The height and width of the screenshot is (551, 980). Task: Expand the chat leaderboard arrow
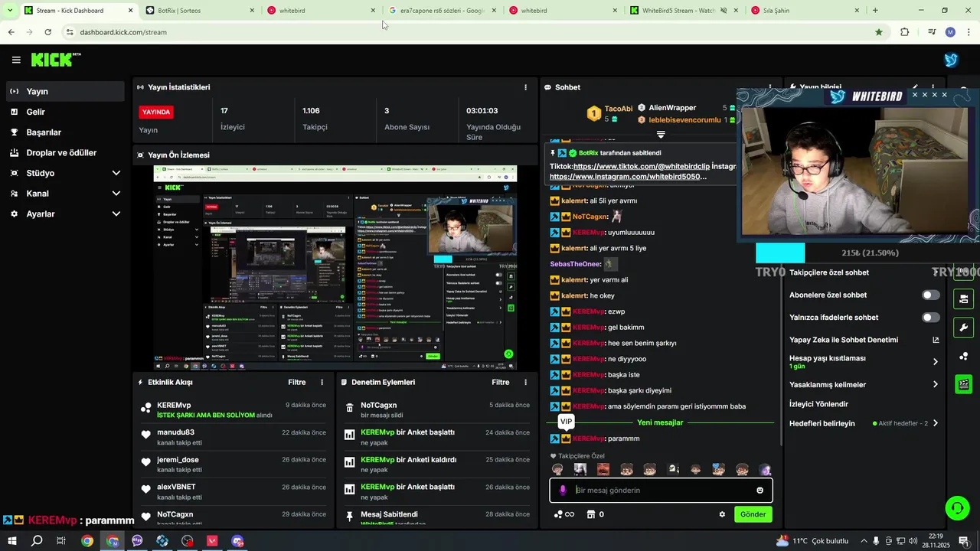[x=661, y=134]
